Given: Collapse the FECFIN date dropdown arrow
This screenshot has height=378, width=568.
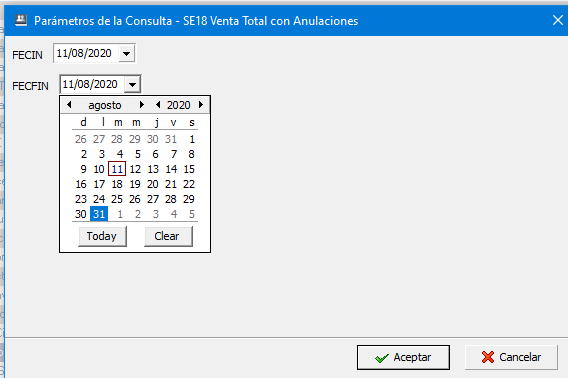Looking at the screenshot, I should 133,85.
